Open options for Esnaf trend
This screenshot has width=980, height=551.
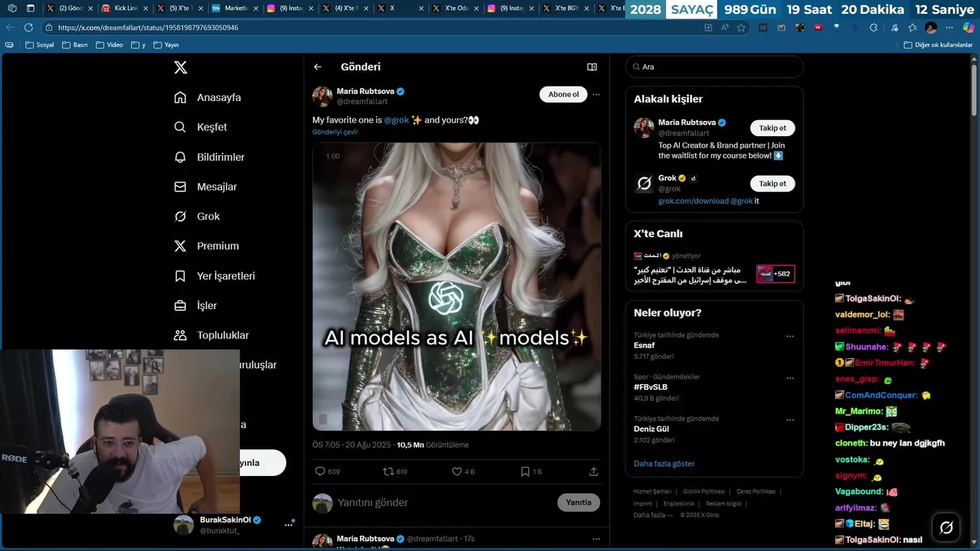tap(790, 336)
